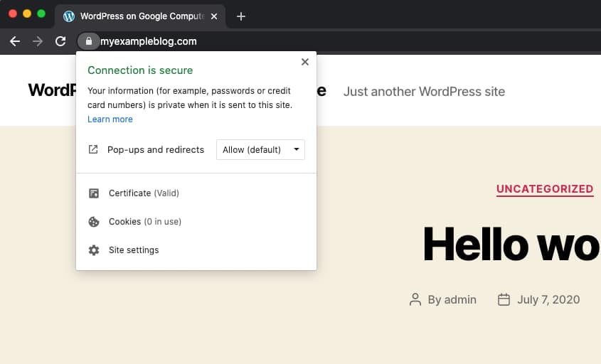Open the Pop-ups and redirects dropdown
This screenshot has height=364, width=601.
(x=260, y=149)
